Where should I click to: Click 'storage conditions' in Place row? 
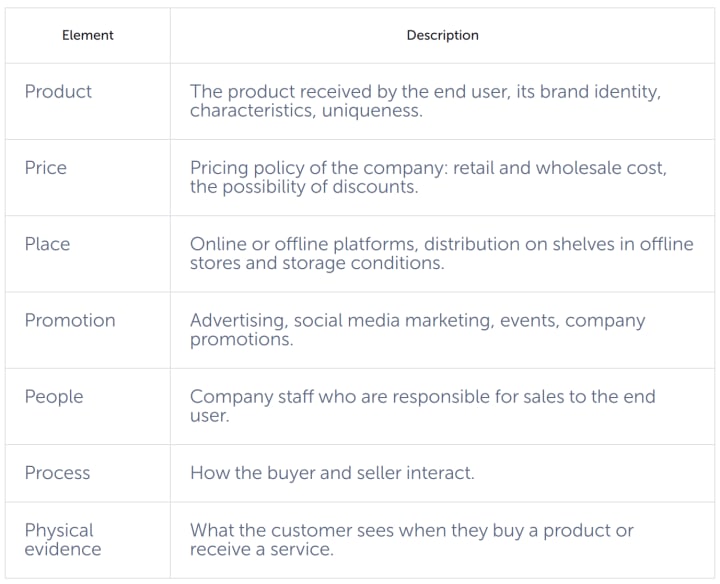point(363,263)
